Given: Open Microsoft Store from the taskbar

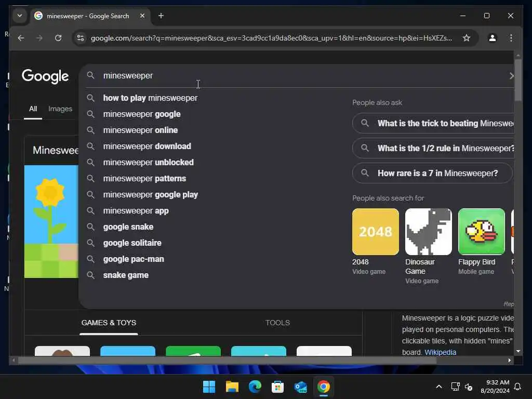Looking at the screenshot, I should point(277,387).
